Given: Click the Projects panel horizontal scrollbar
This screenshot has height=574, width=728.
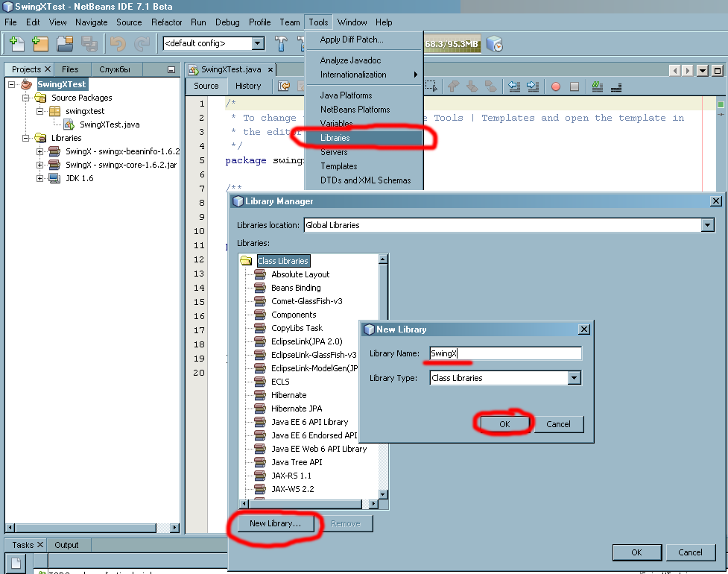Looking at the screenshot, I should tap(86, 528).
